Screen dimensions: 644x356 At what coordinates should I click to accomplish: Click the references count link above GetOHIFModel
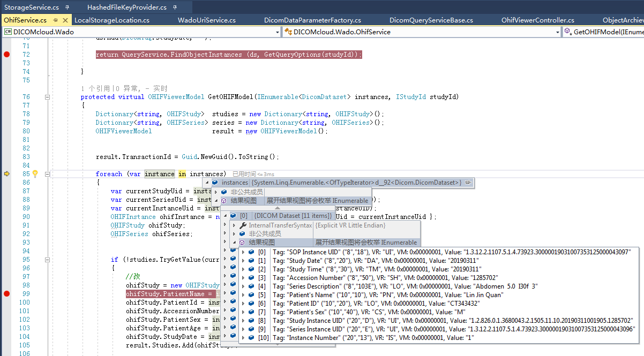(x=95, y=88)
